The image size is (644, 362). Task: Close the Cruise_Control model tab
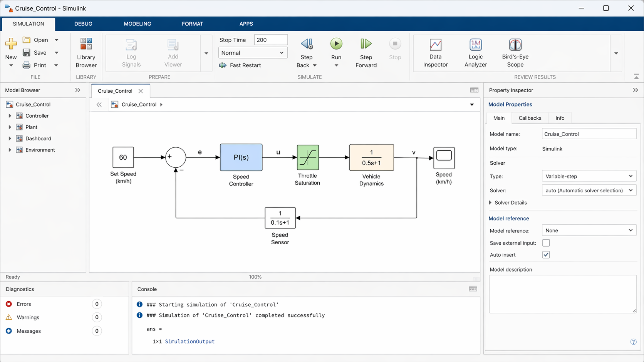141,91
